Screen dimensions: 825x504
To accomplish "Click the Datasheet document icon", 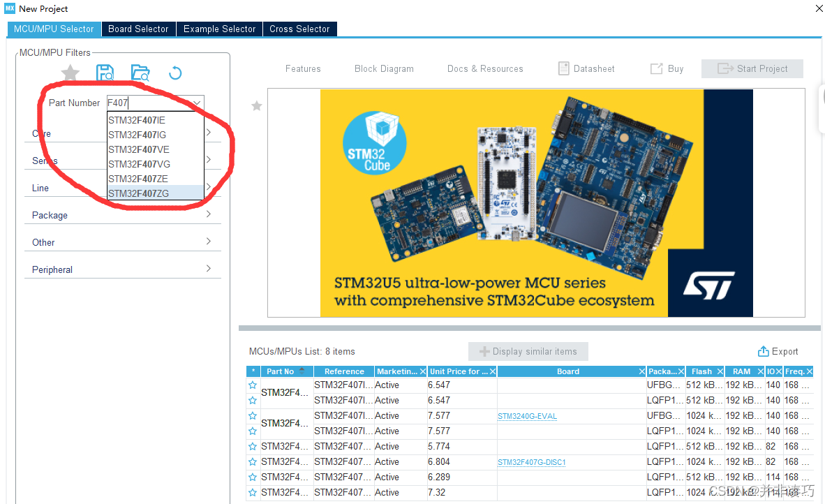I will tap(563, 68).
